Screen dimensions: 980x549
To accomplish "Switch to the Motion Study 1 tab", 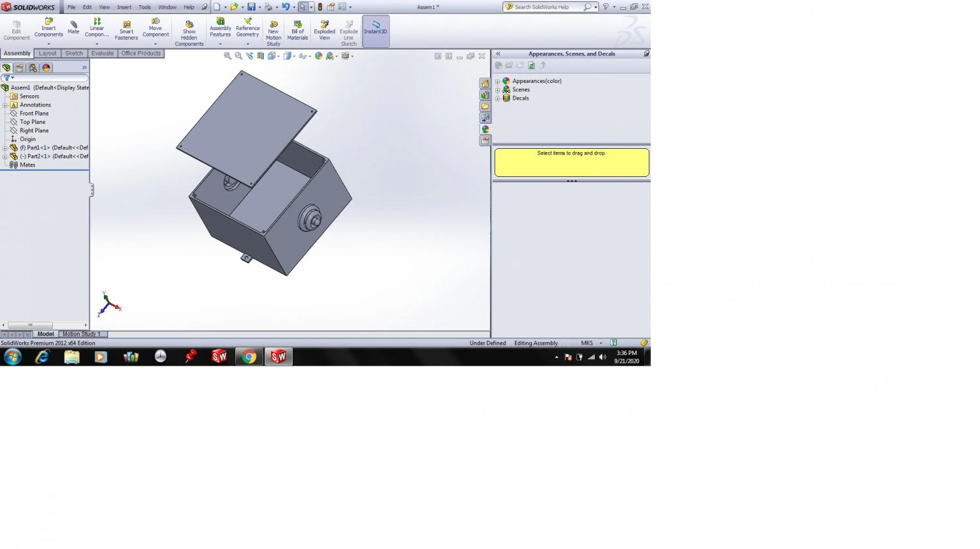I will [82, 334].
